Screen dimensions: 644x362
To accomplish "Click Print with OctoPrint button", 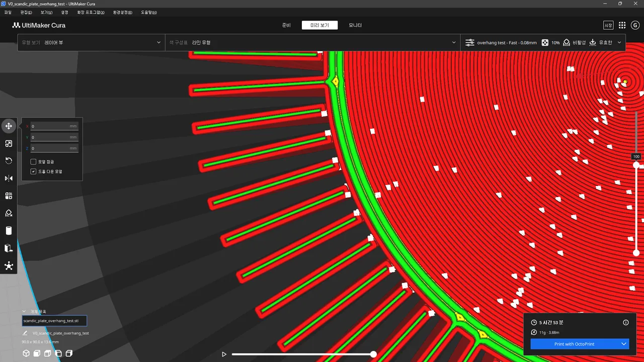I will [x=574, y=344].
